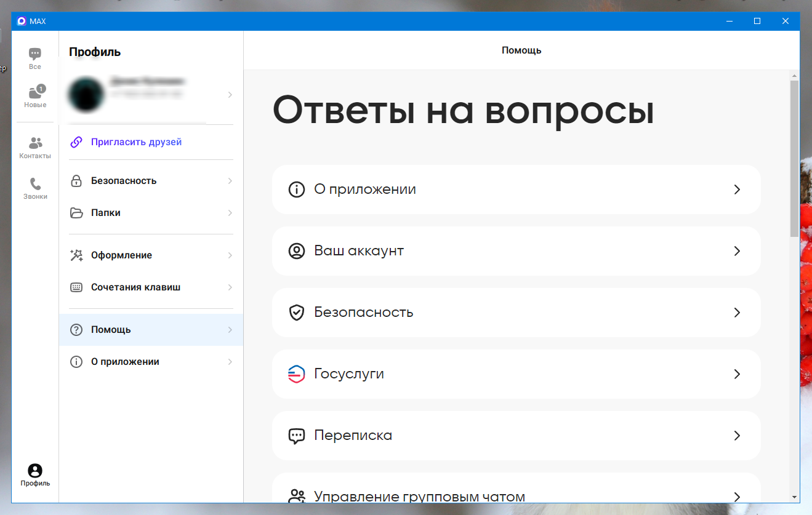Click the shield icon next to Безопасность help topic
This screenshot has height=515, width=812.
(296, 313)
